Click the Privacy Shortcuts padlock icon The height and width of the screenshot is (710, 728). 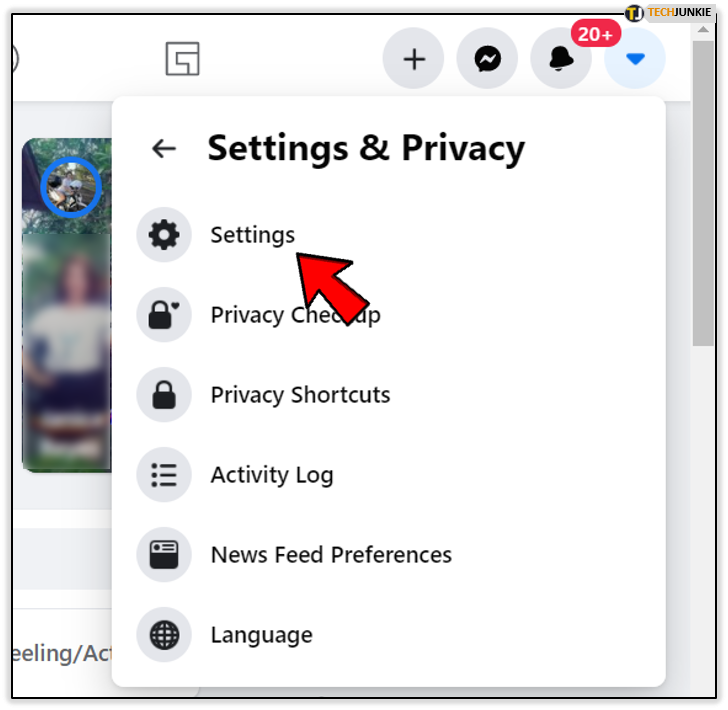[164, 395]
